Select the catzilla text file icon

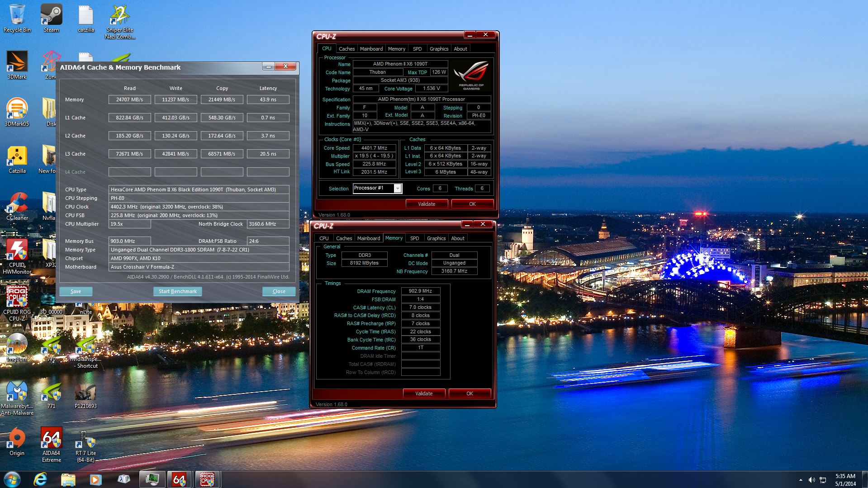coord(85,19)
